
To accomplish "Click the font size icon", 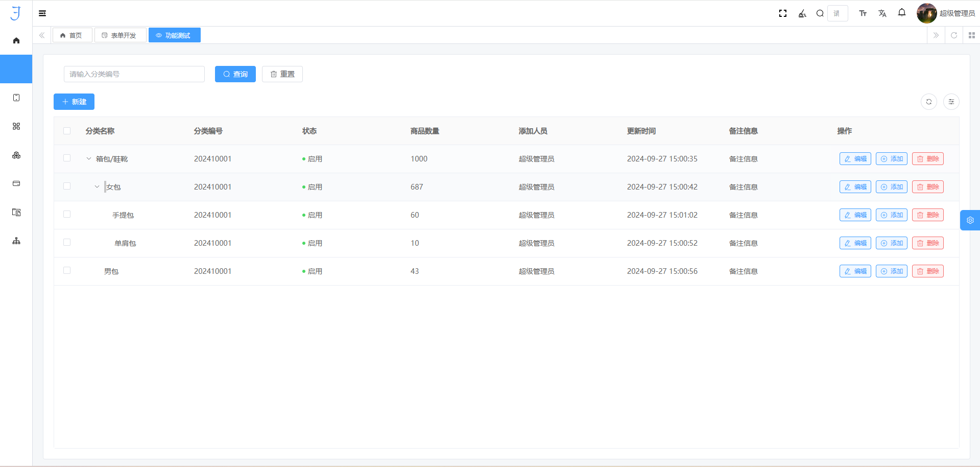I will [x=863, y=13].
